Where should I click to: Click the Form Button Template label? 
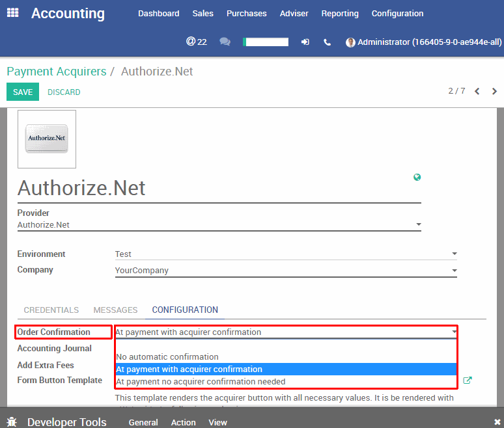(x=60, y=380)
